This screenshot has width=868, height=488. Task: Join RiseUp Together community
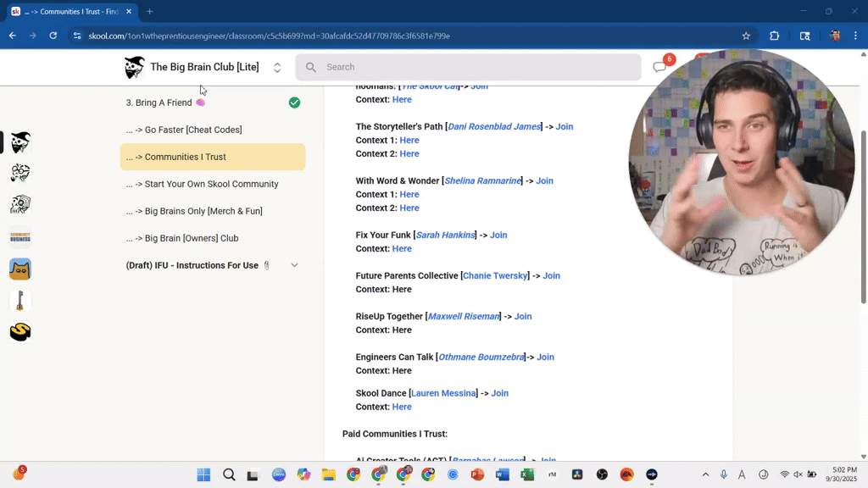coord(523,317)
